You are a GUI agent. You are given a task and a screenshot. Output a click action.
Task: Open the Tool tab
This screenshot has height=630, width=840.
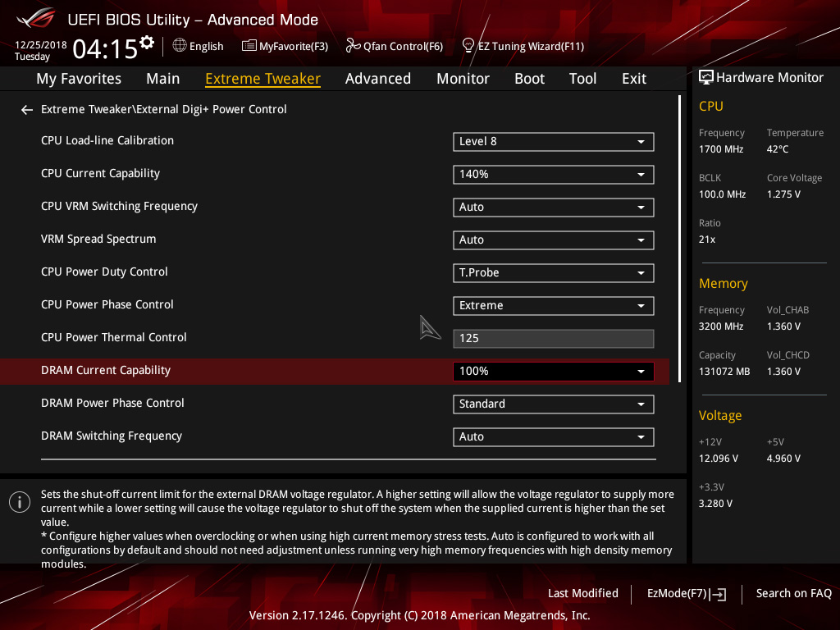[582, 79]
